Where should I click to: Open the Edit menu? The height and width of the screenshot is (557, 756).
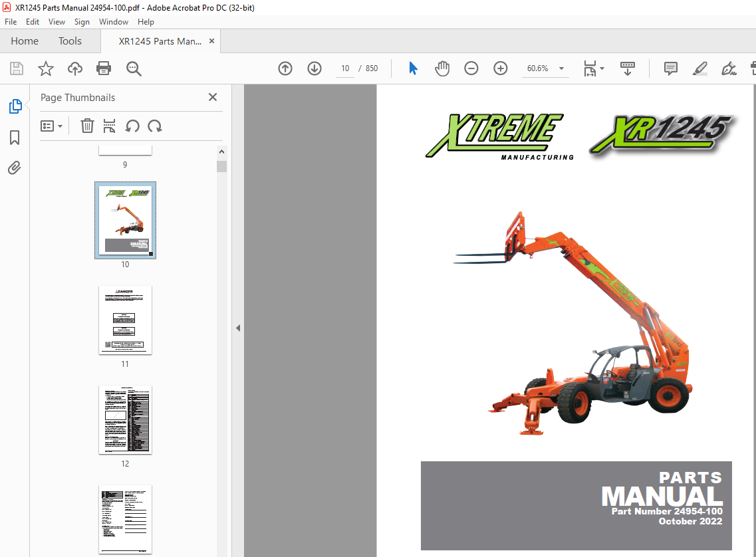pyautogui.click(x=33, y=22)
